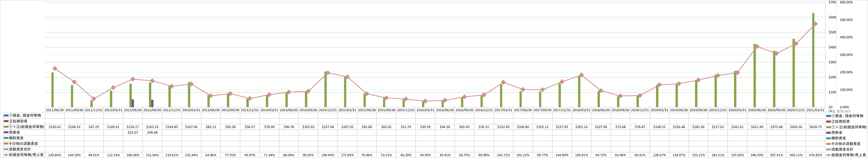Click the 48.01% ratio cell
The image size is (868, 158).
(x=94, y=155)
